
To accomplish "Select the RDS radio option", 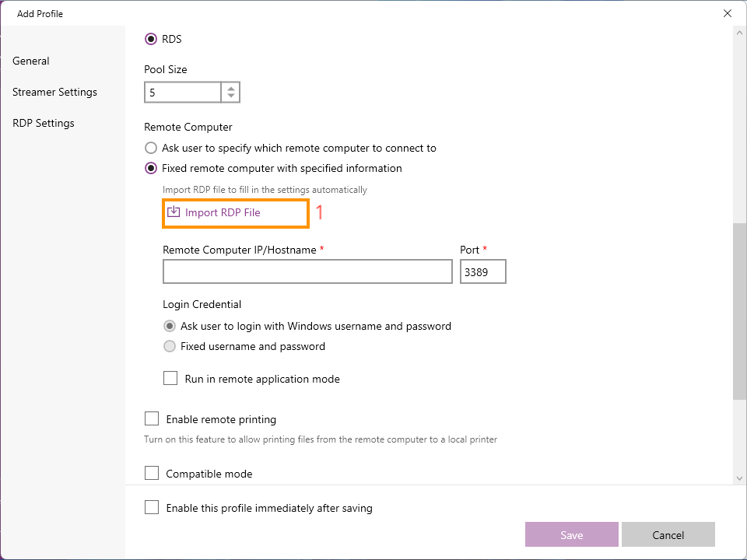I will [151, 39].
